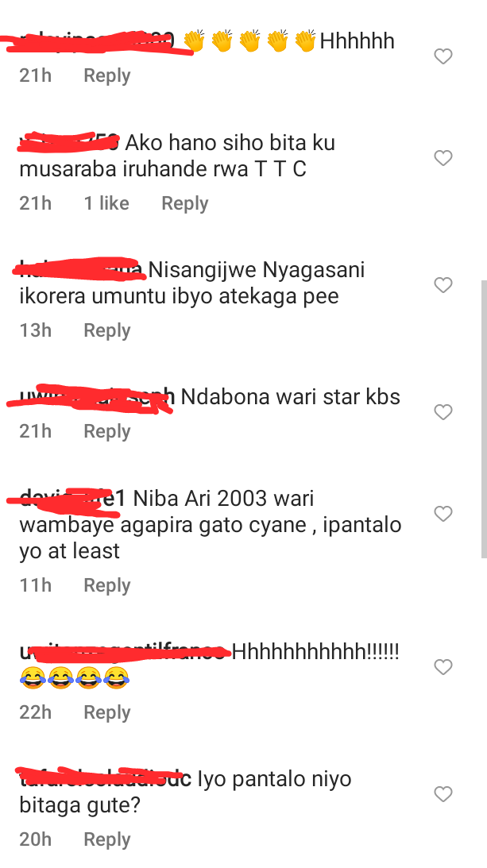This screenshot has height=868, width=487.
Task: Reply to 'Nisangijwe Nyagasani' comment
Action: (107, 330)
